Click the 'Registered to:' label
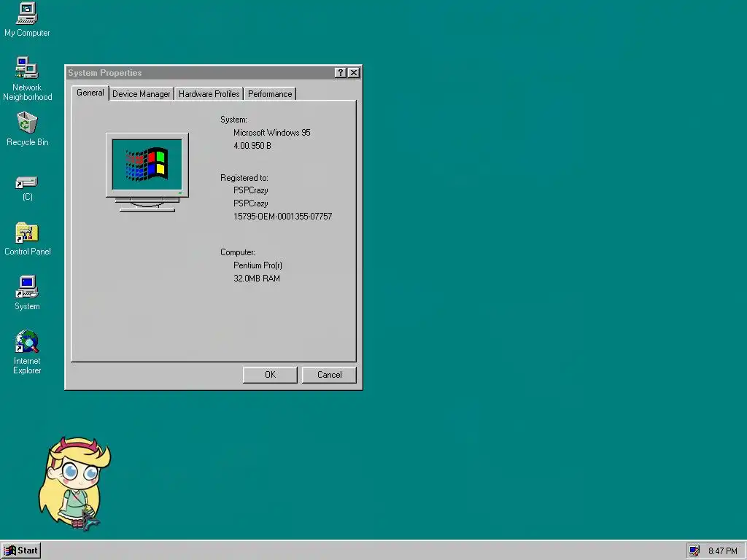 coord(244,178)
